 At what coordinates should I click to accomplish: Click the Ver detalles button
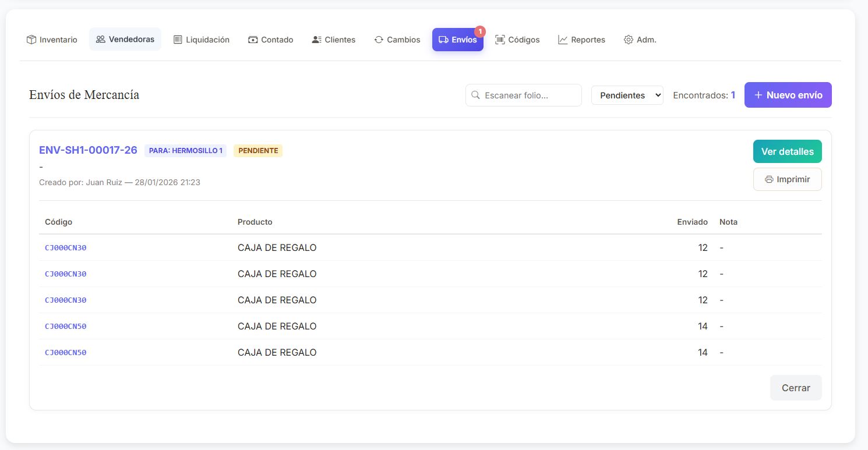[788, 151]
